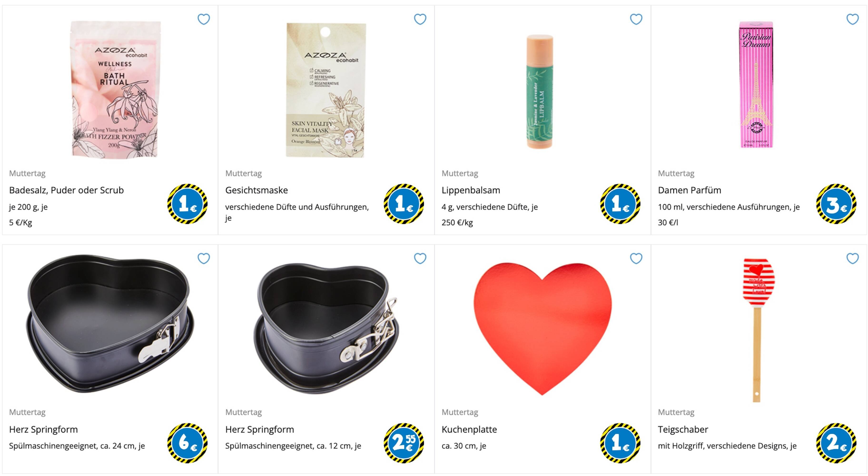Toggle wishlist heart on Gesichtsmaske
The width and height of the screenshot is (868, 476).
point(420,19)
